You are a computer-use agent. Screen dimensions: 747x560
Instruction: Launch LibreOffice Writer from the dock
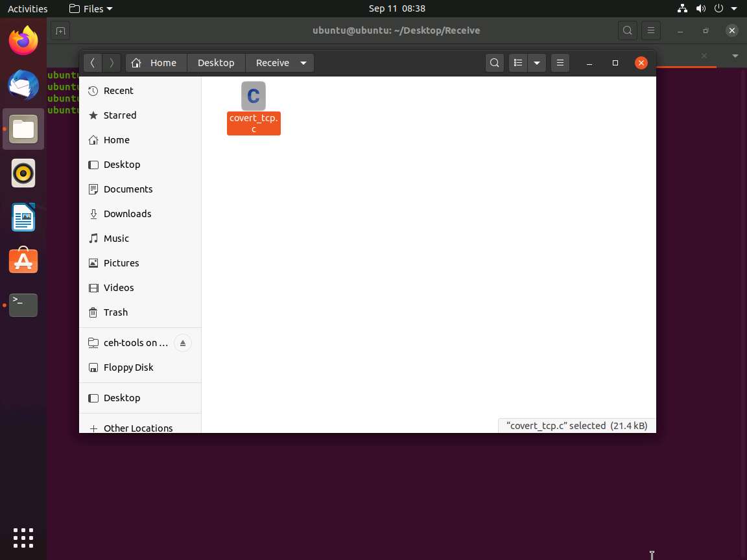[23, 217]
